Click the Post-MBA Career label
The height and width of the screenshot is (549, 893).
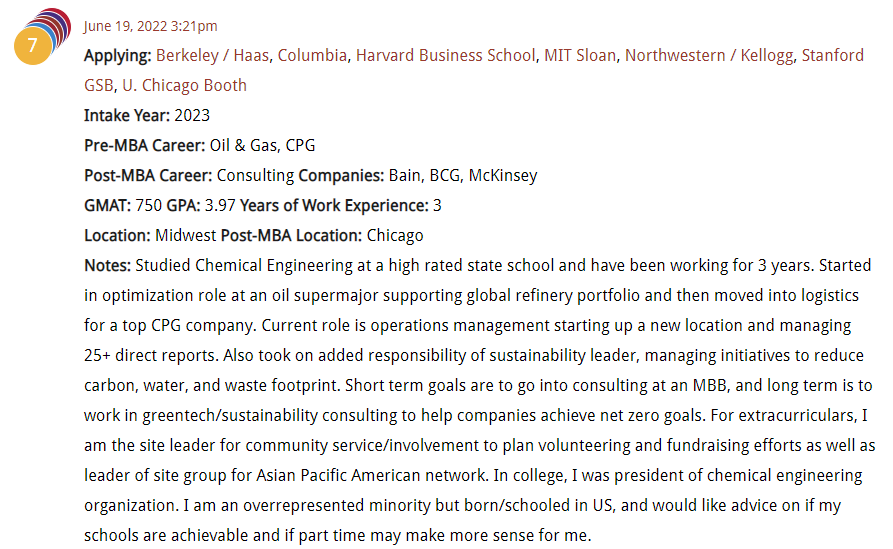(148, 175)
